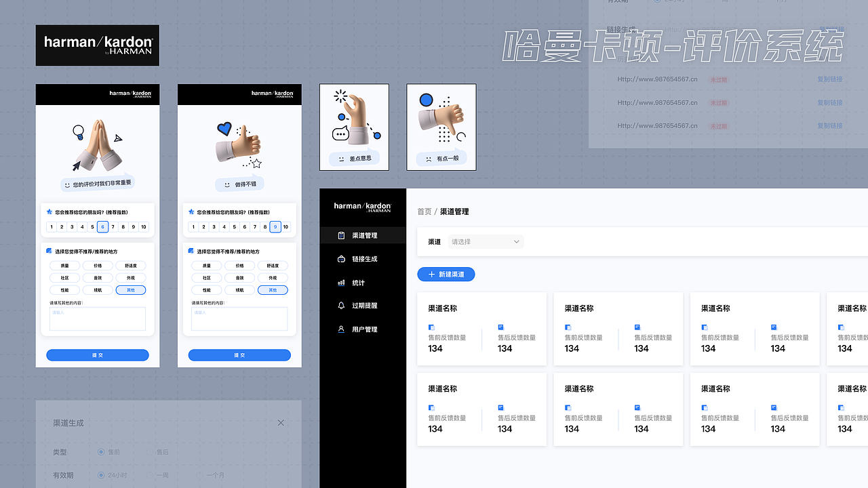Screen dimensions: 868x488
Task: Click the 未过期 tag on the last history row
Action: pyautogui.click(x=719, y=126)
